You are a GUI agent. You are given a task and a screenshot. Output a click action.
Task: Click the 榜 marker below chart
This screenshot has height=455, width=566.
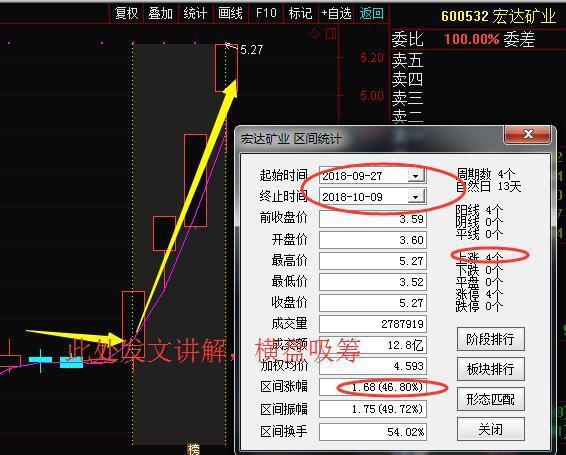coord(193,449)
